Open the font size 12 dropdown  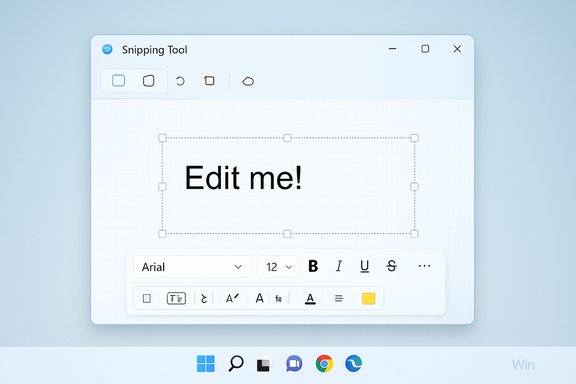click(278, 267)
